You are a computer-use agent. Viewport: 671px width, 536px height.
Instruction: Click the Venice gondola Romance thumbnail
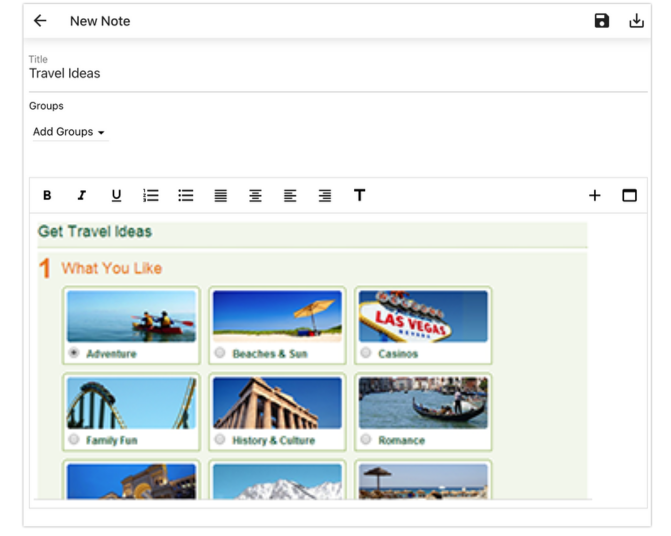tap(423, 403)
